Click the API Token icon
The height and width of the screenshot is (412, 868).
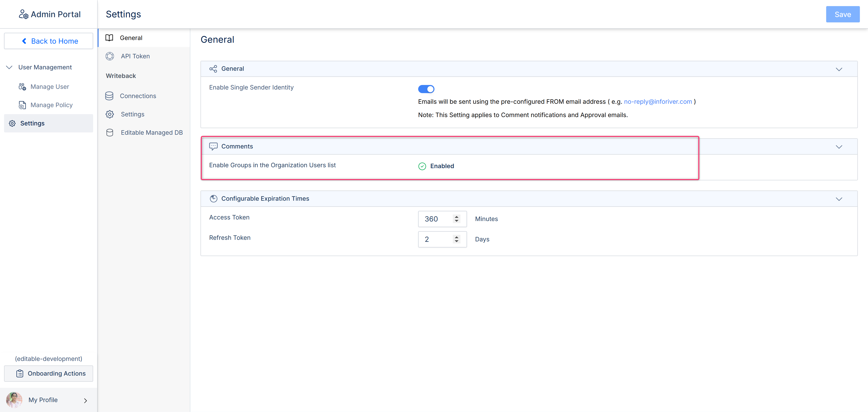109,56
